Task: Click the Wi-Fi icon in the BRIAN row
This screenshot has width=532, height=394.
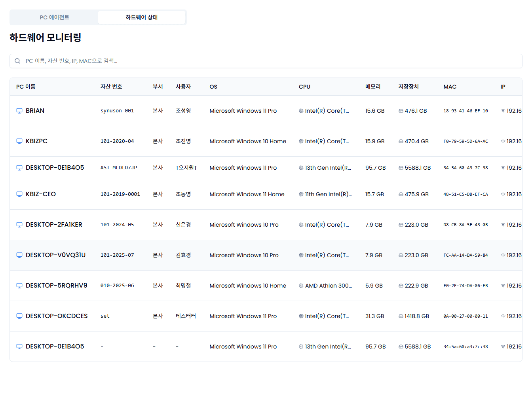Action: pos(503,111)
